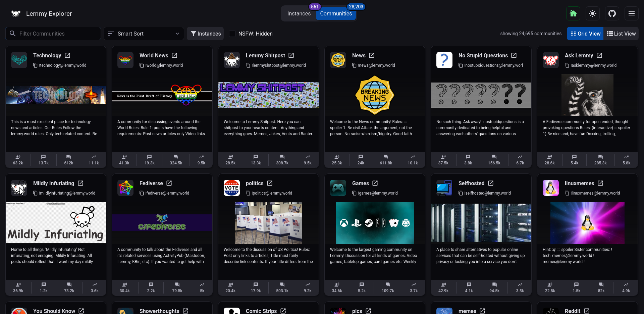Screen dimensions: 644x314
Task: Open politics external link icon
Action: [x=270, y=183]
